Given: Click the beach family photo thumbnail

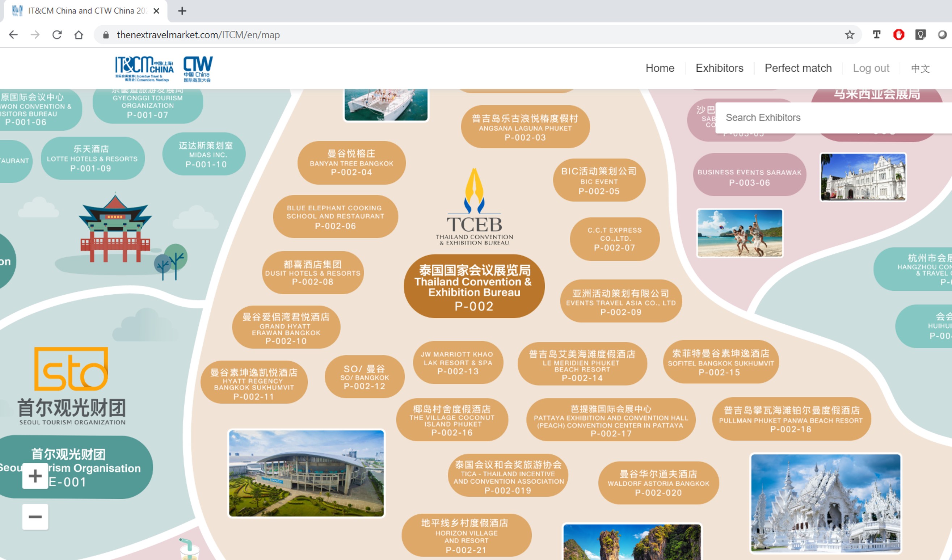Looking at the screenshot, I should [740, 233].
